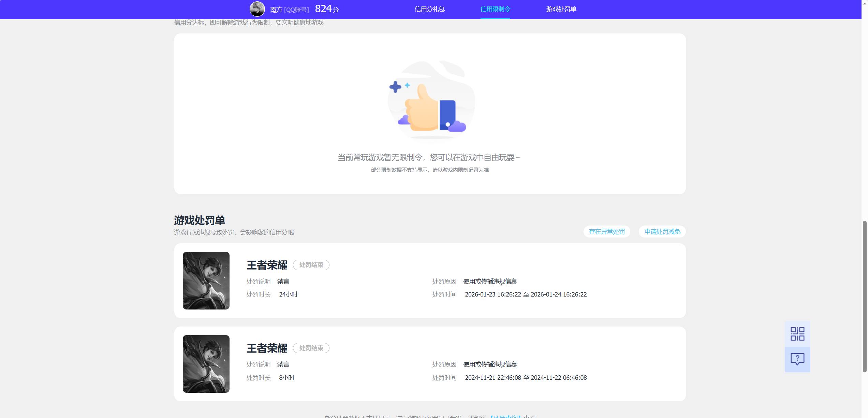Click the 824分 credit score
The width and height of the screenshot is (868, 418).
coord(327,9)
